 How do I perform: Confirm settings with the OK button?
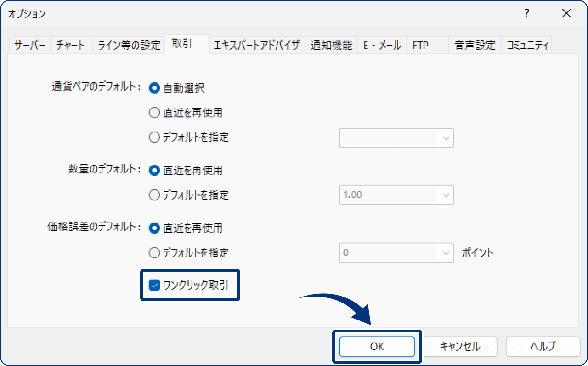[377, 347]
